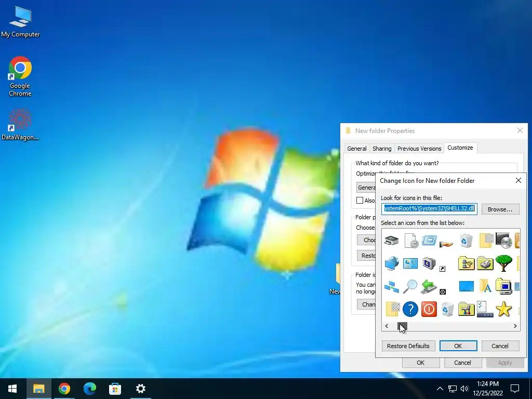Select the blue question mark help icon

tap(410, 309)
